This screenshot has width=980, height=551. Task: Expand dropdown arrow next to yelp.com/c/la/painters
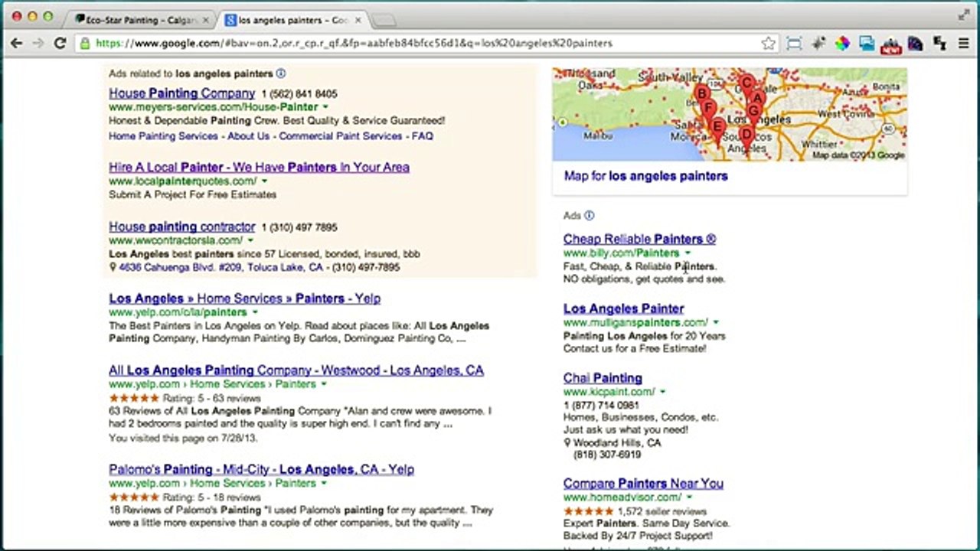(x=253, y=312)
